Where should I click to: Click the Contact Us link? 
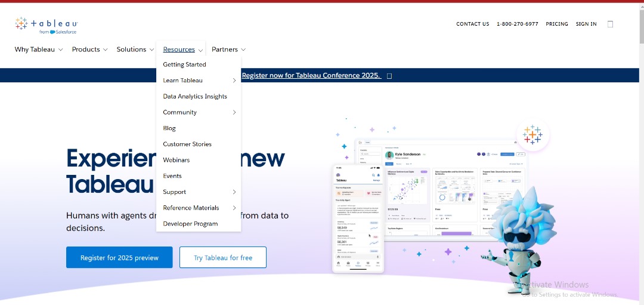[473, 24]
